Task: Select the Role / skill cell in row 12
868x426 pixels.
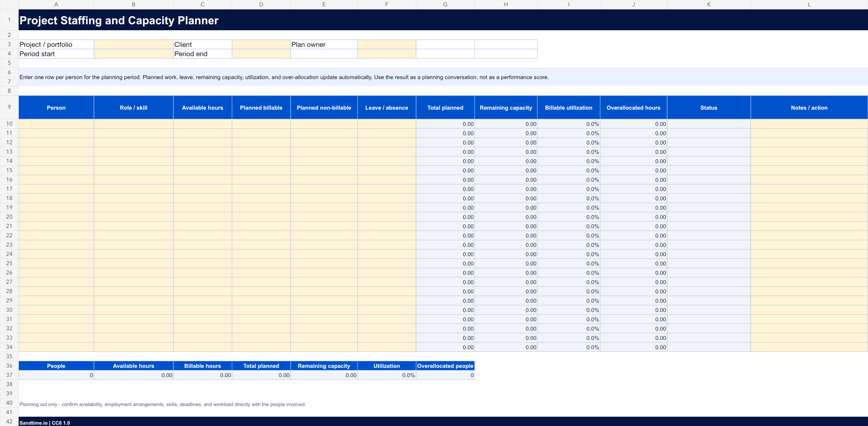Action: 133,142
